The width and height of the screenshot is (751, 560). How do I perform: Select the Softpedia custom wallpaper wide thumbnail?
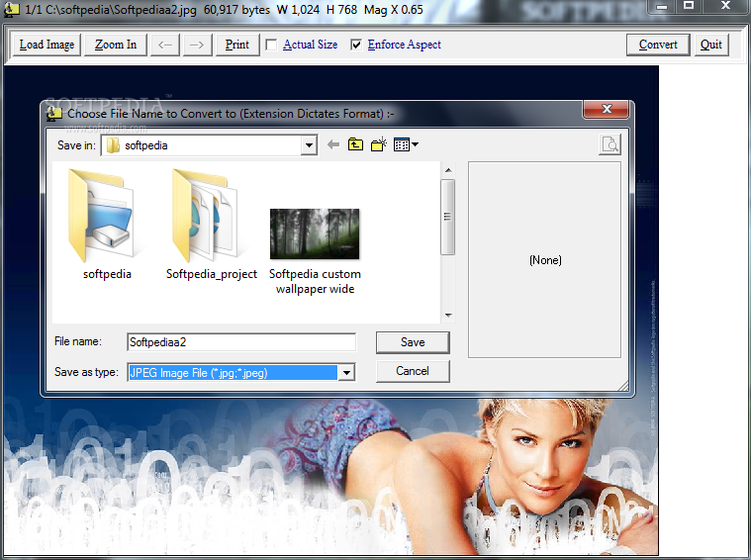[x=315, y=233]
